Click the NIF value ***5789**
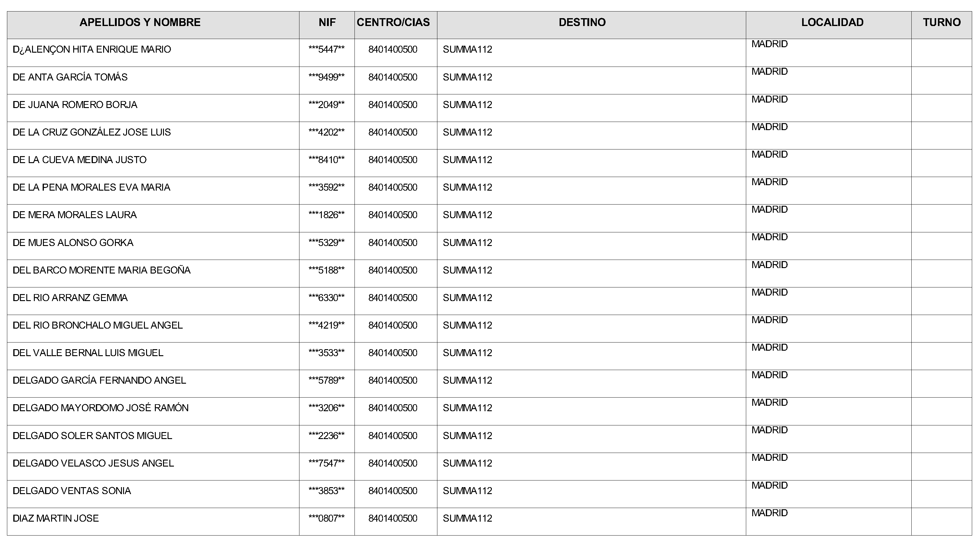 point(326,380)
